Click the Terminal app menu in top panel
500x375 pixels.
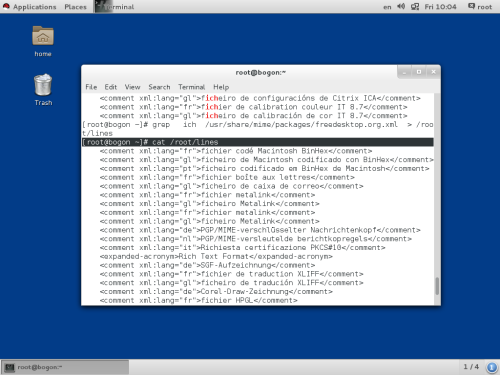tap(115, 7)
